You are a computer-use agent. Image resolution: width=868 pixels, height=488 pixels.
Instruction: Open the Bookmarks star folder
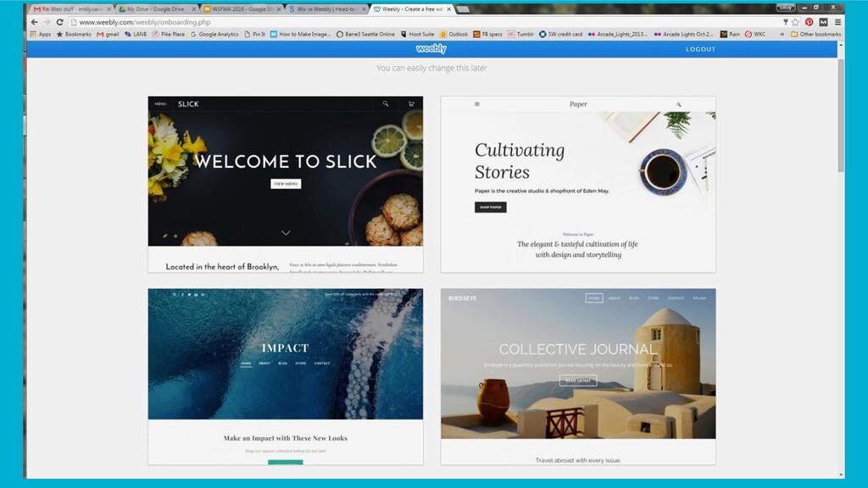click(x=74, y=34)
